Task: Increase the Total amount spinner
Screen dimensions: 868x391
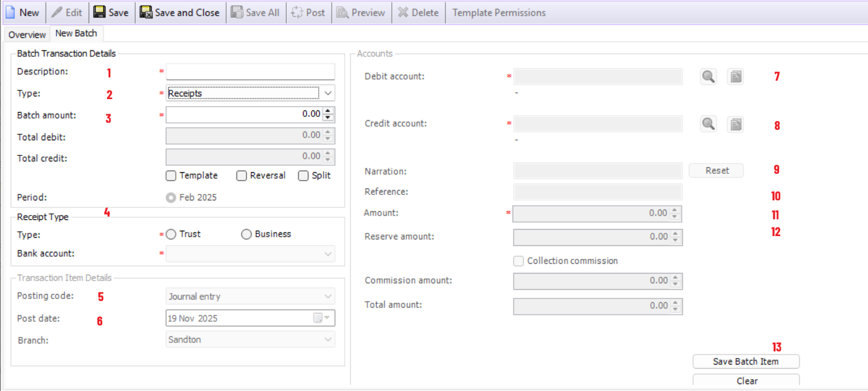Action: (x=675, y=303)
